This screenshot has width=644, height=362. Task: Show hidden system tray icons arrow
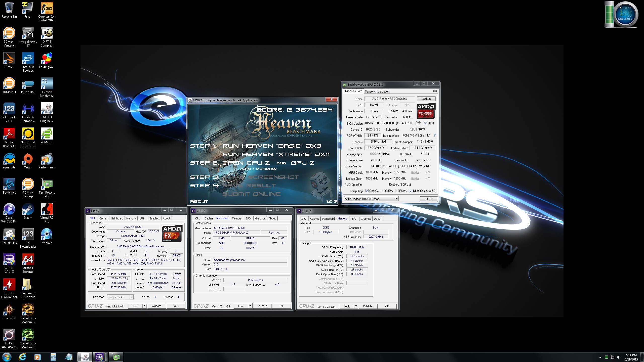coord(600,357)
